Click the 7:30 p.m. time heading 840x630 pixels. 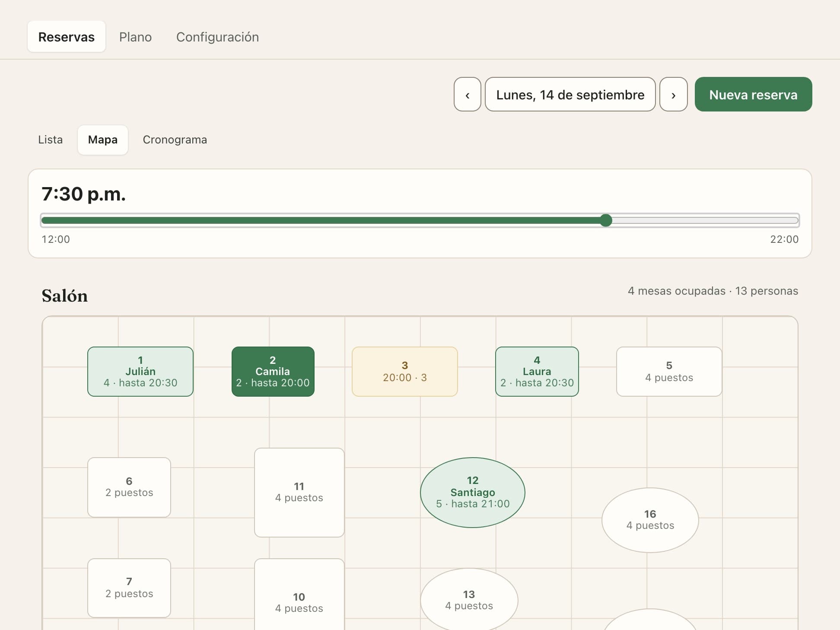84,194
